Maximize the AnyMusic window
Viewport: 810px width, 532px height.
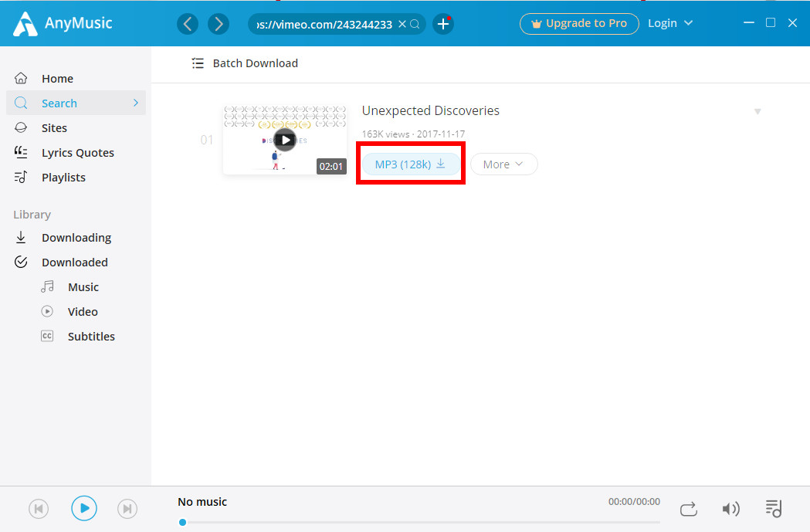click(770, 22)
